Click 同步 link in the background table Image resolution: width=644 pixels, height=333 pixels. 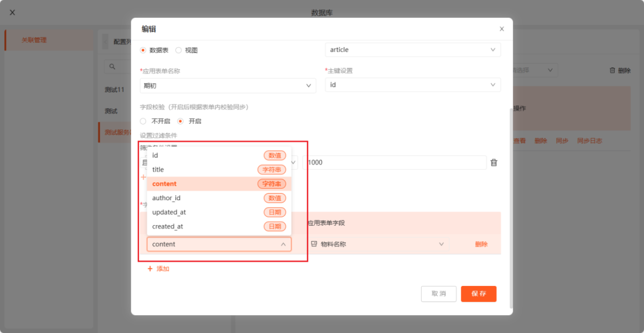pos(562,141)
